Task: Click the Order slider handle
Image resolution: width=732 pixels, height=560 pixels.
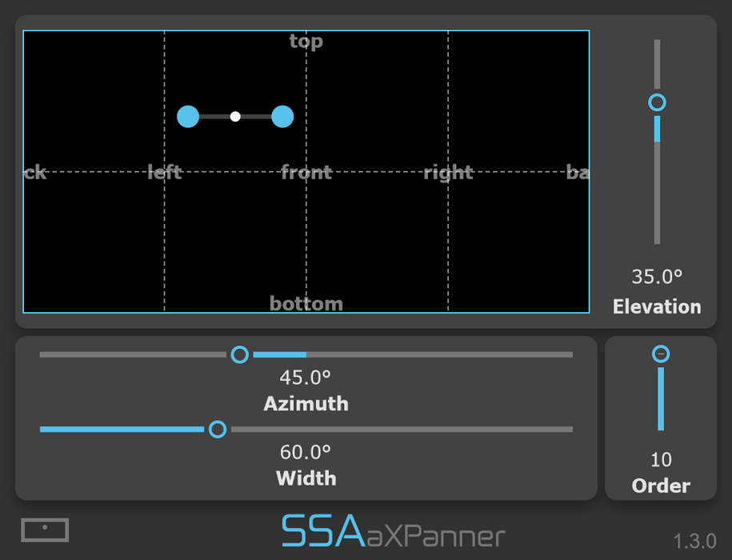Action: [x=661, y=353]
